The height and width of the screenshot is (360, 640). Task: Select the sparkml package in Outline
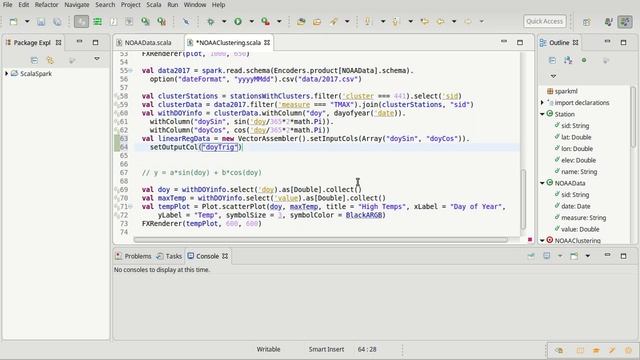[566, 91]
